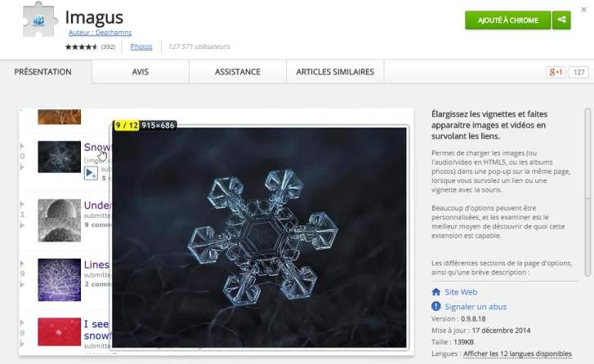Click the large snowflake preview image
The image size is (594, 364).
tap(259, 237)
